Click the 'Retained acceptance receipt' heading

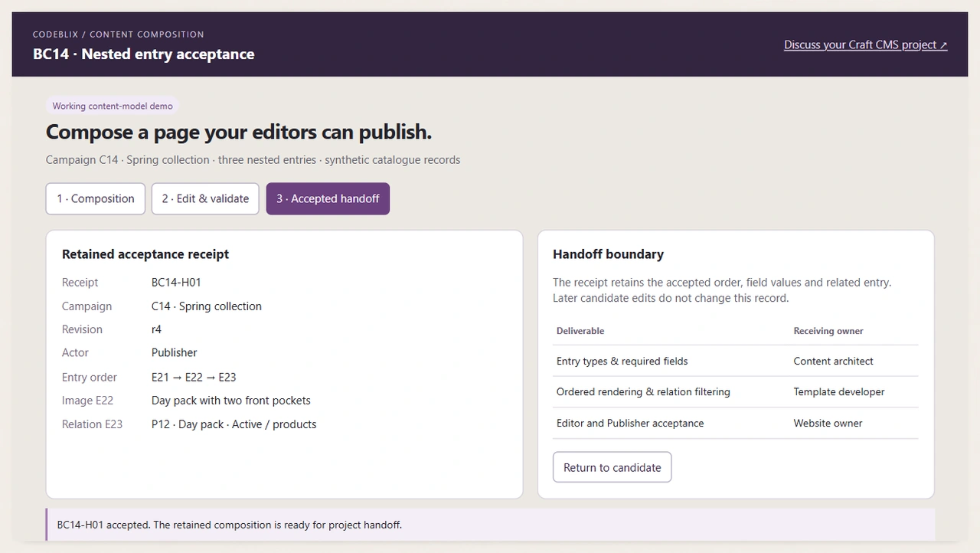(x=145, y=254)
